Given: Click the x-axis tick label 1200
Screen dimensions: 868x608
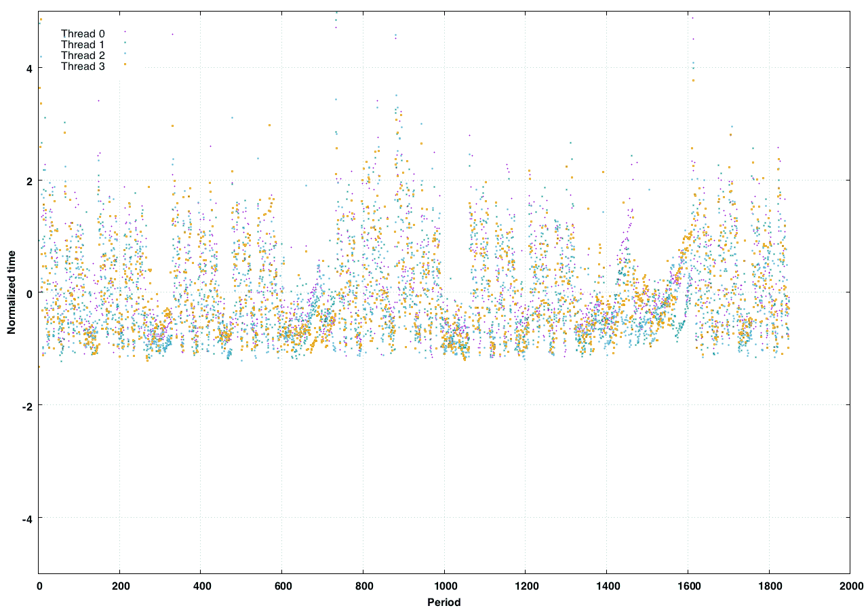Looking at the screenshot, I should point(526,585).
